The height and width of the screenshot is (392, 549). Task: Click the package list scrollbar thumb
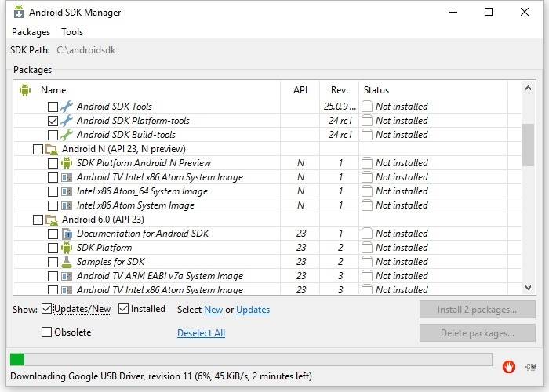tap(528, 144)
